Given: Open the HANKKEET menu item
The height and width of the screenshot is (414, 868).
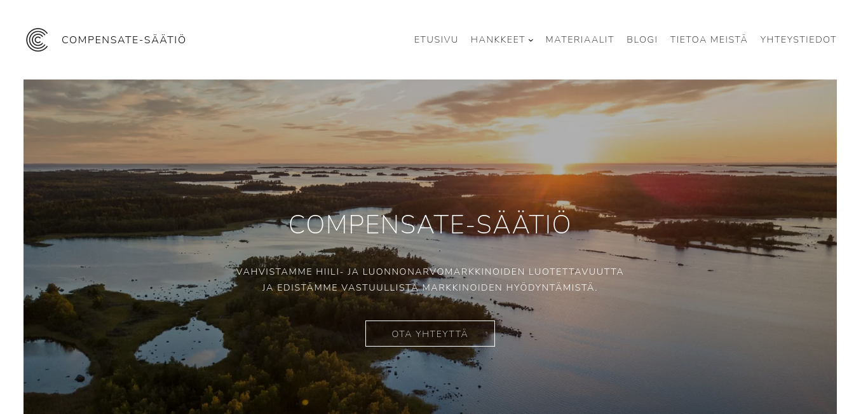Looking at the screenshot, I should [x=498, y=39].
